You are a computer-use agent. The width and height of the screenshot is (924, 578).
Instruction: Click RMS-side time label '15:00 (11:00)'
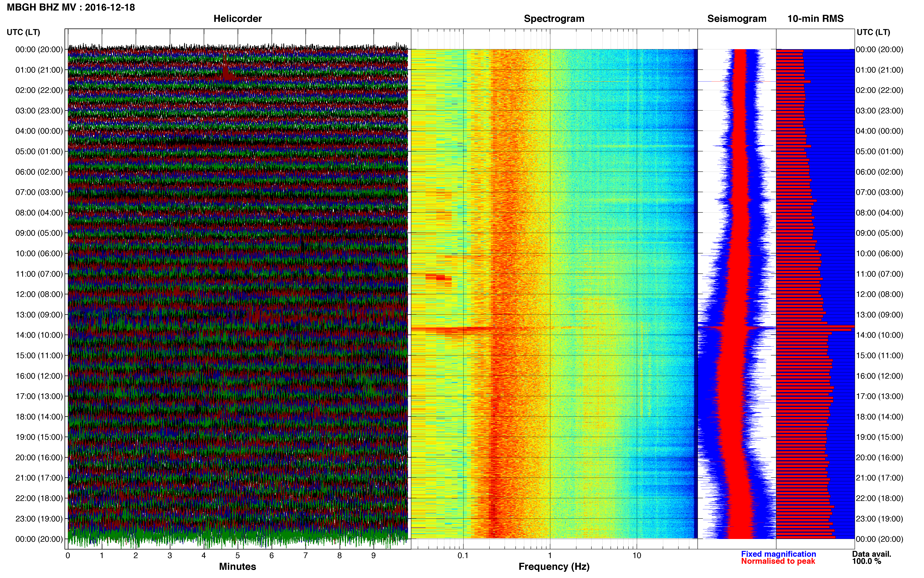click(880, 355)
